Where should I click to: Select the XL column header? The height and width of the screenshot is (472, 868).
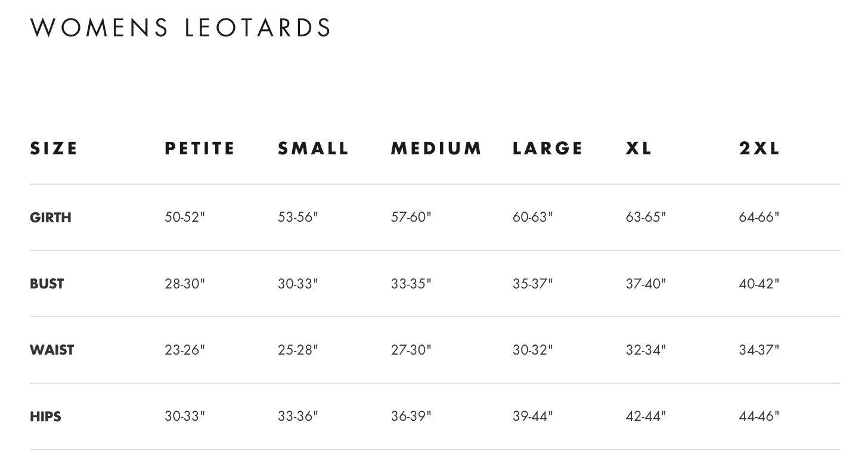(x=638, y=148)
